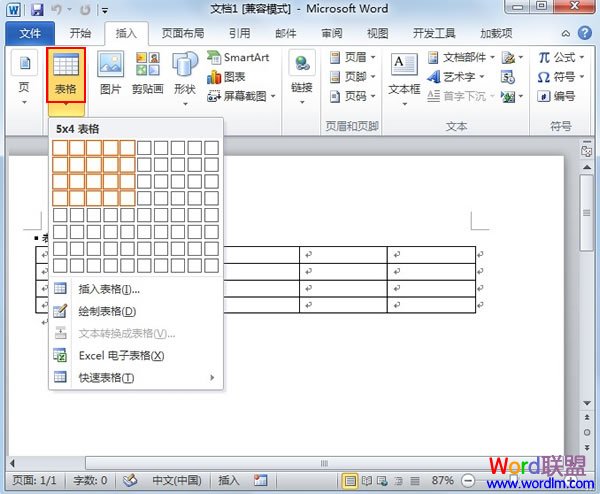Click the Word application icon in title bar
The width and height of the screenshot is (600, 494).
(14, 9)
